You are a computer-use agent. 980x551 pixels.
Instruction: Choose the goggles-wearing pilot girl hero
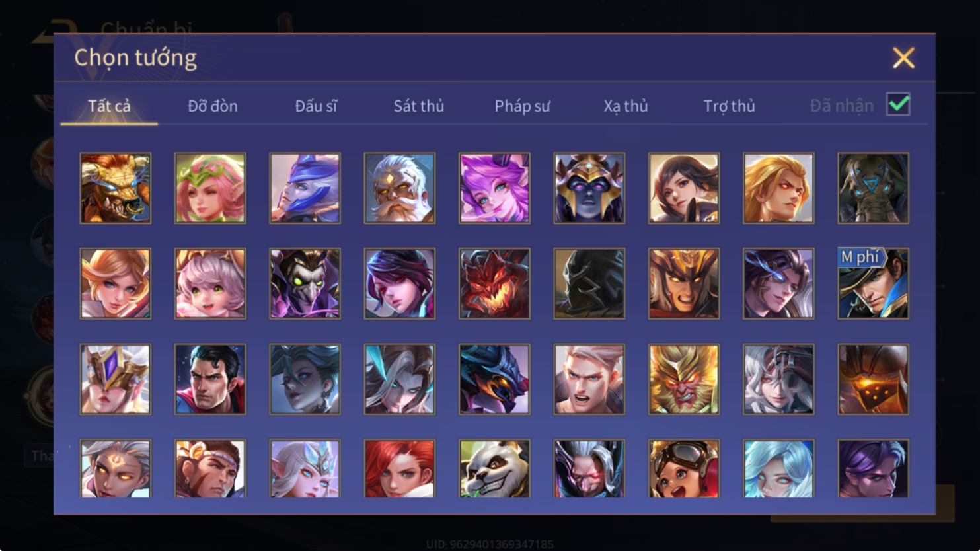[684, 468]
